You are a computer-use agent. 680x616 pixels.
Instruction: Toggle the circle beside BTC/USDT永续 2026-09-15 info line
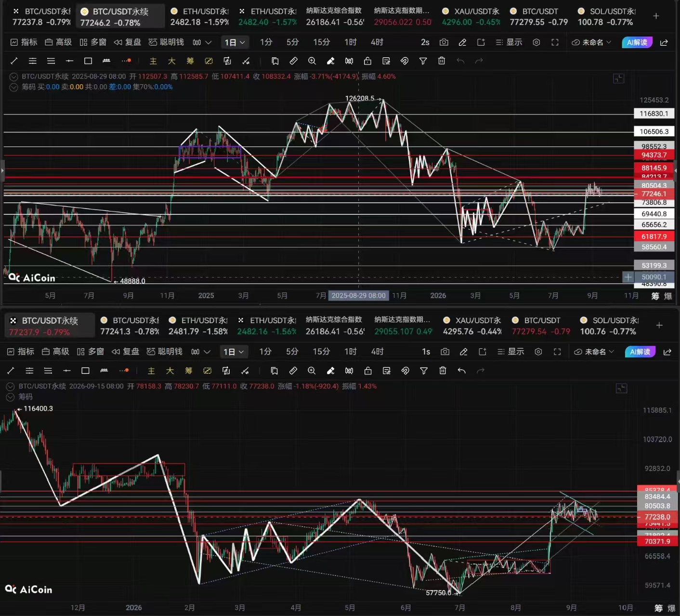(10, 386)
